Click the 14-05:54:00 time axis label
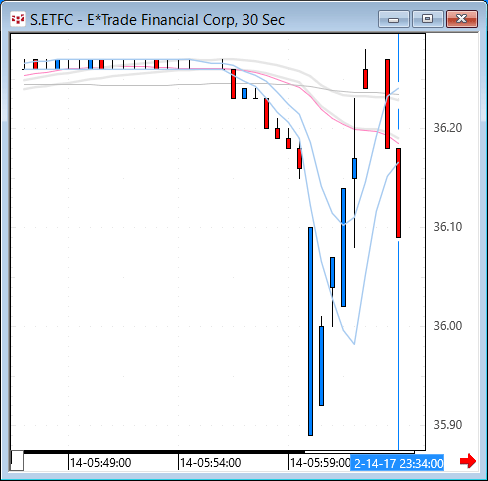The width and height of the screenshot is (488, 481). tap(210, 463)
